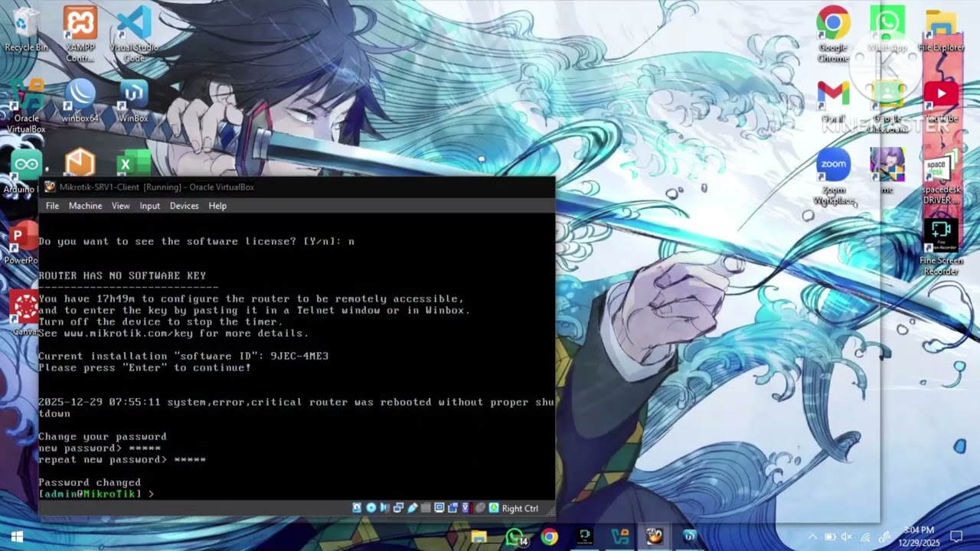The width and height of the screenshot is (980, 551).
Task: Open WhatsApp from the taskbar
Action: point(515,536)
